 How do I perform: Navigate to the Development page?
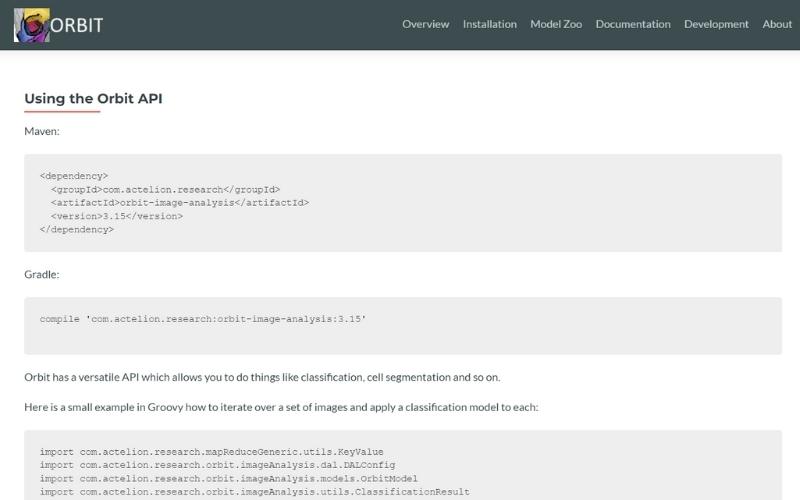click(x=716, y=24)
